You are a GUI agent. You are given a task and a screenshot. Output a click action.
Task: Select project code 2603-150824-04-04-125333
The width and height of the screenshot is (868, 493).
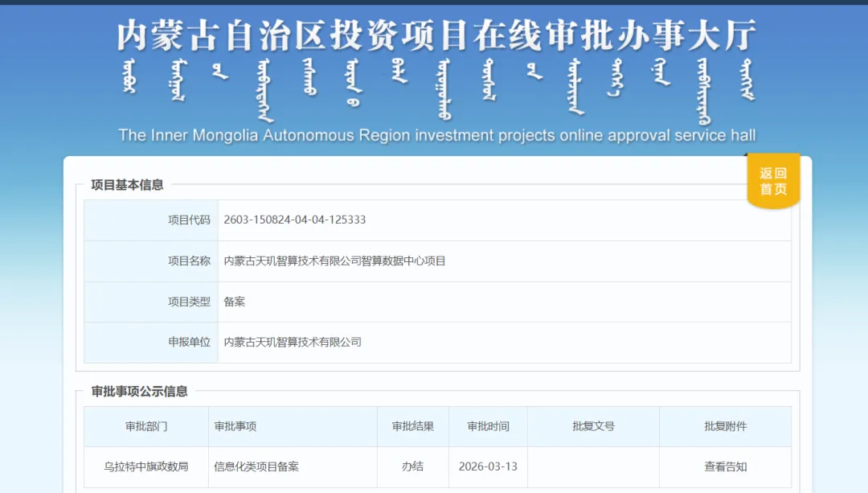click(294, 220)
